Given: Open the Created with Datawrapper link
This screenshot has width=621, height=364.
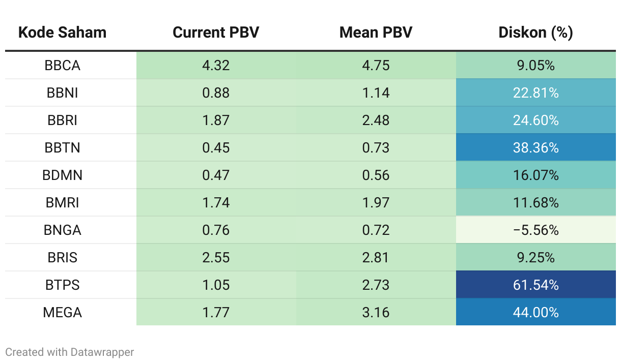Looking at the screenshot, I should coord(70,352).
